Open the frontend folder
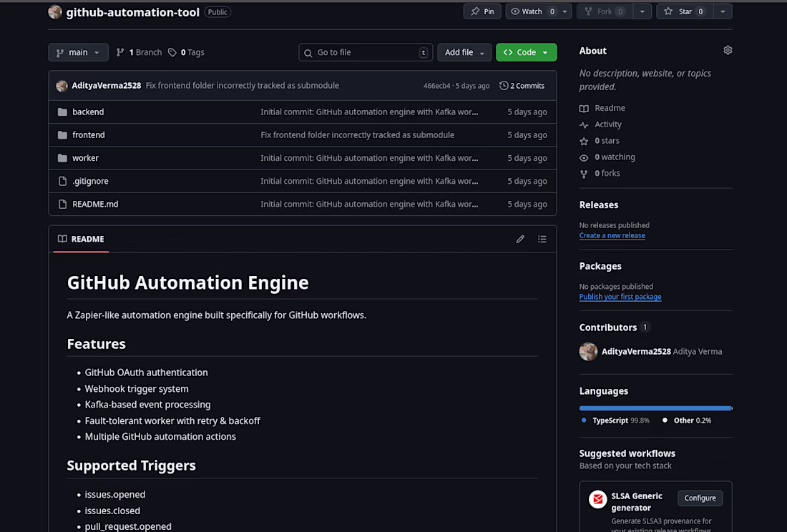The height and width of the screenshot is (532, 787). point(88,135)
